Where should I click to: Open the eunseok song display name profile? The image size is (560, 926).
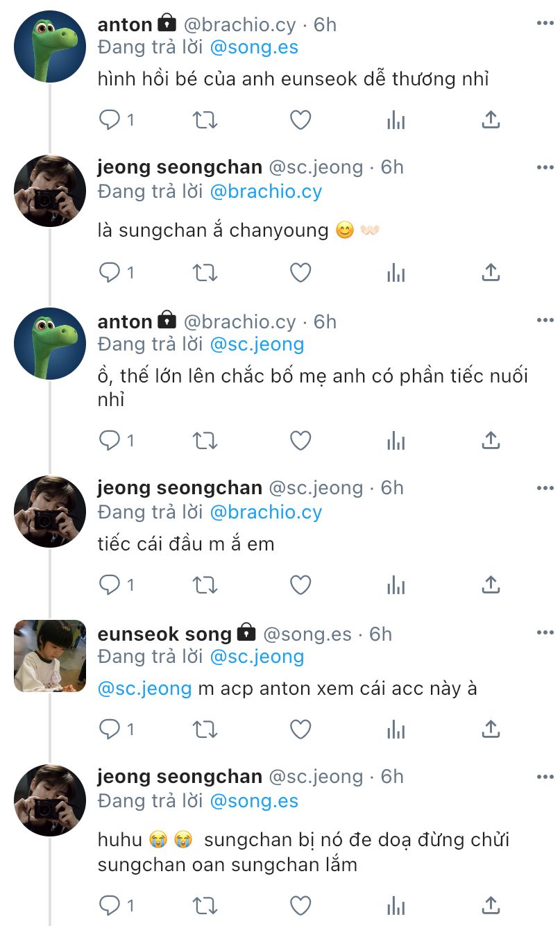[x=164, y=634]
